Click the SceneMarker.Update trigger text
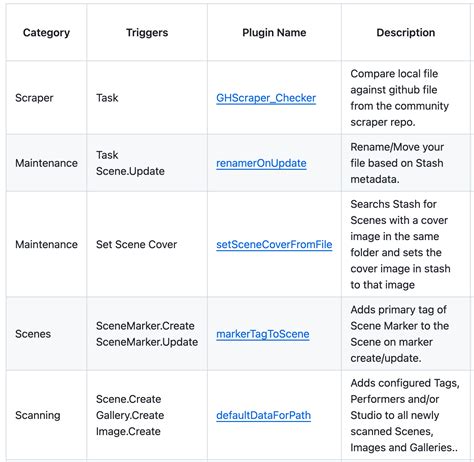 pos(147,342)
